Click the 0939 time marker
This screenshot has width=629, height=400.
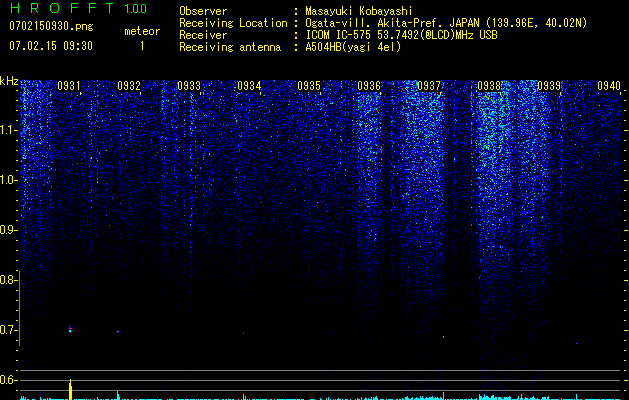(x=549, y=85)
